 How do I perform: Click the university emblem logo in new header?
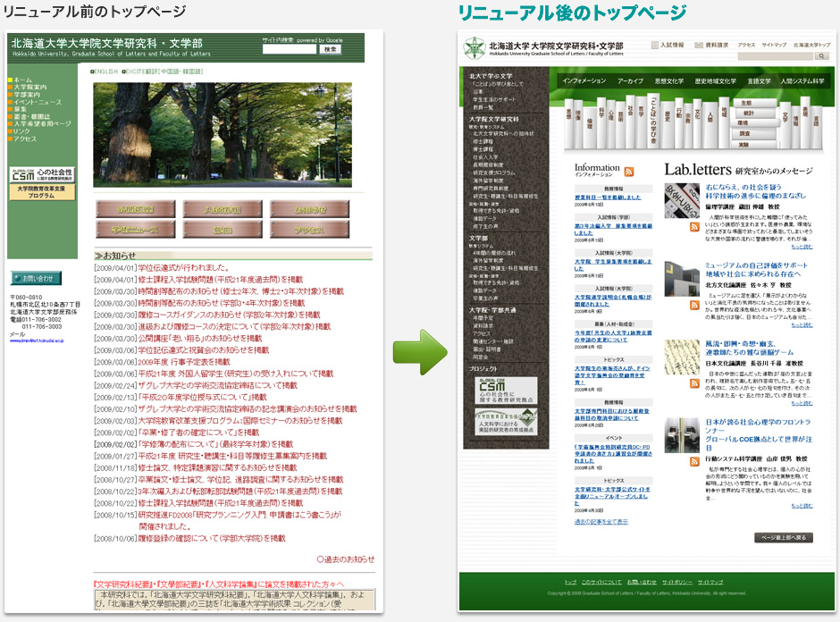pos(475,46)
